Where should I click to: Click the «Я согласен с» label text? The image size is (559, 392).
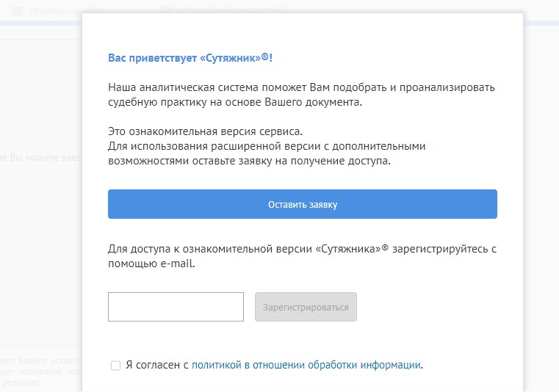(x=157, y=364)
